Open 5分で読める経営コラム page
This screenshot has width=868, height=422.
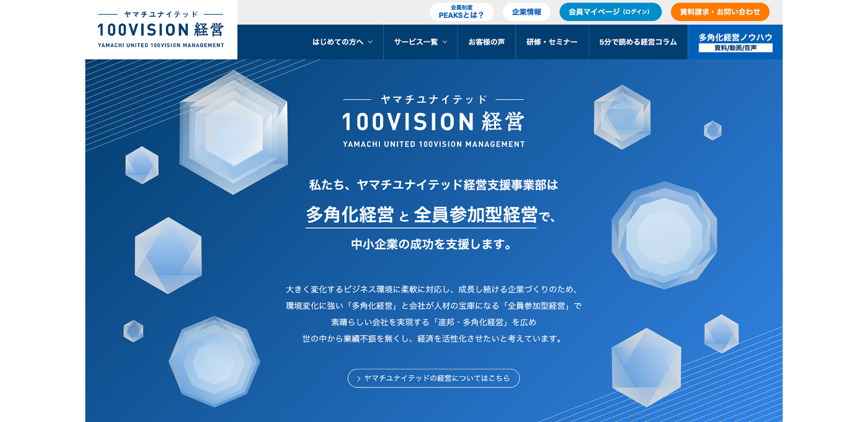tap(638, 42)
